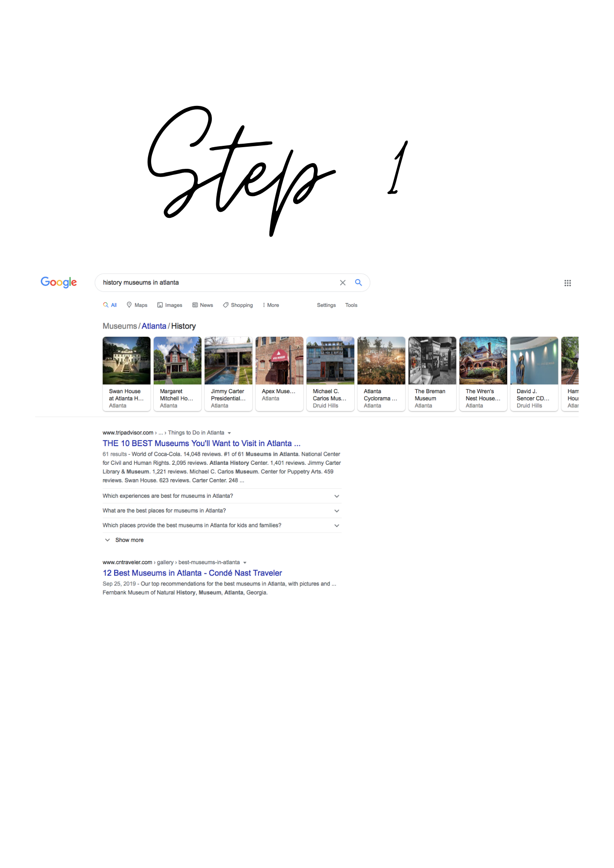
Task: Click the www.tripadvisor.com address text
Action: point(128,433)
